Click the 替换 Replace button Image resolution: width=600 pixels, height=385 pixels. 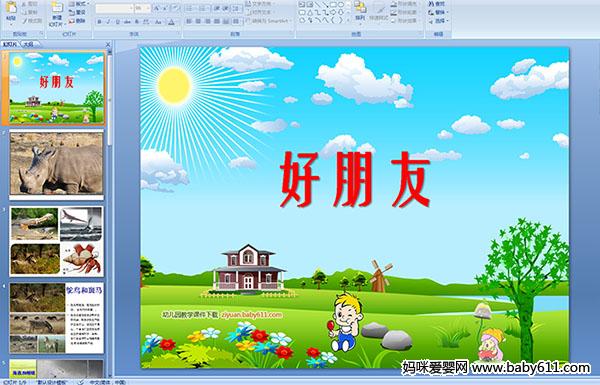coord(437,12)
